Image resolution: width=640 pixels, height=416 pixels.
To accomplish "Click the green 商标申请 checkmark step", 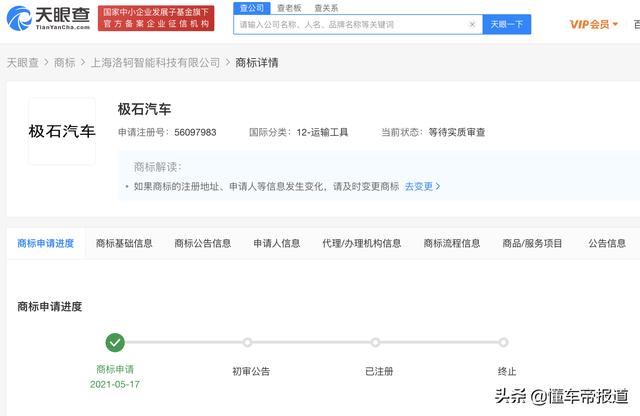I will tap(115, 342).
